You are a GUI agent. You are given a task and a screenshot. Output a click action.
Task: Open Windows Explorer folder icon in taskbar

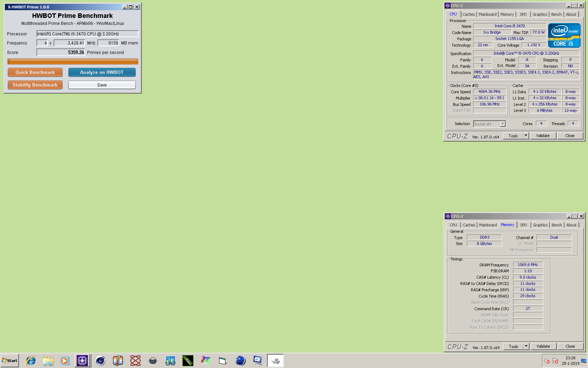[48, 361]
